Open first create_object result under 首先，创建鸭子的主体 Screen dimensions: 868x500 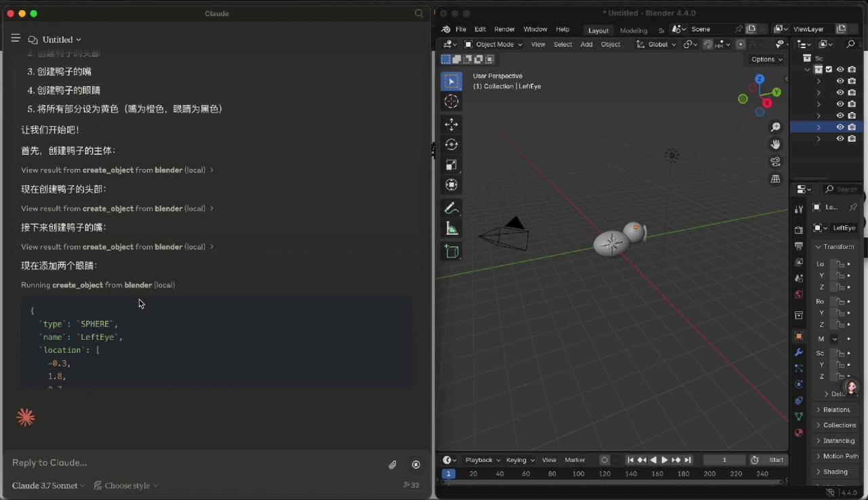click(117, 170)
